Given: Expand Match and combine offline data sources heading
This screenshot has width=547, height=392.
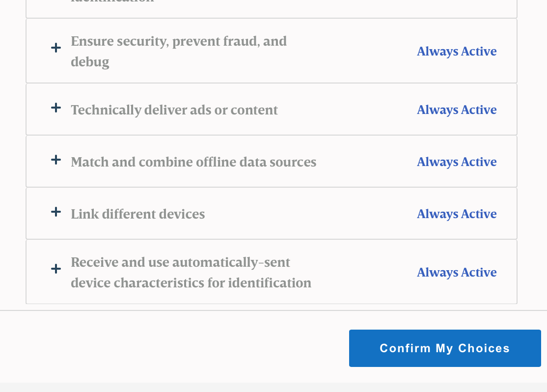Looking at the screenshot, I should (193, 162).
